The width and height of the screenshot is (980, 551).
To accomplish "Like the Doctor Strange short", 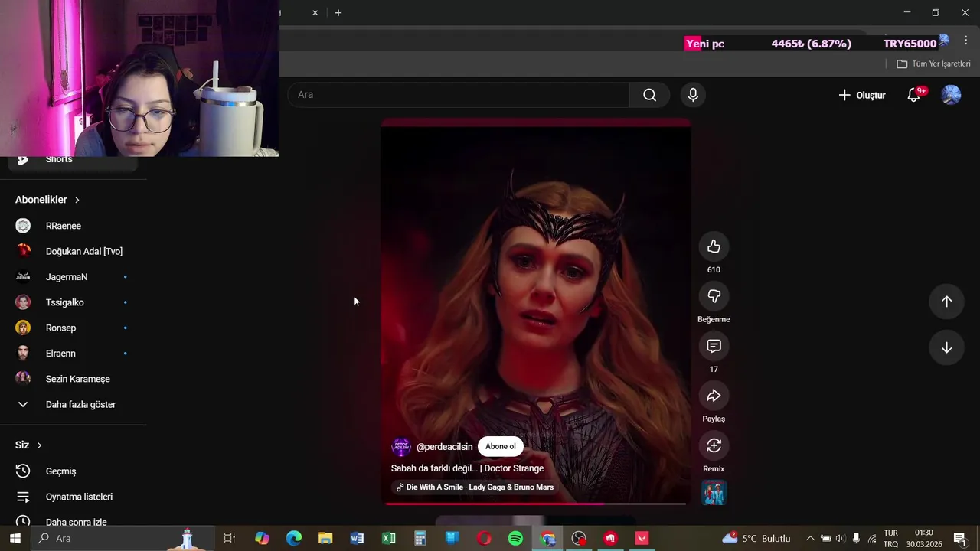I will (714, 246).
